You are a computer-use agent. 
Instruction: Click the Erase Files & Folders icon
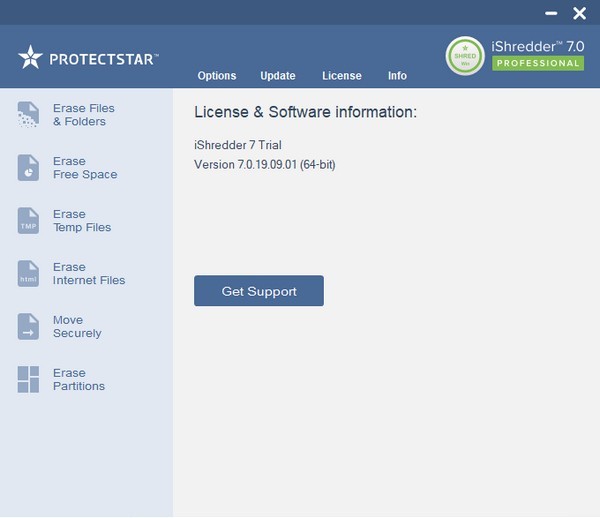click(28, 114)
